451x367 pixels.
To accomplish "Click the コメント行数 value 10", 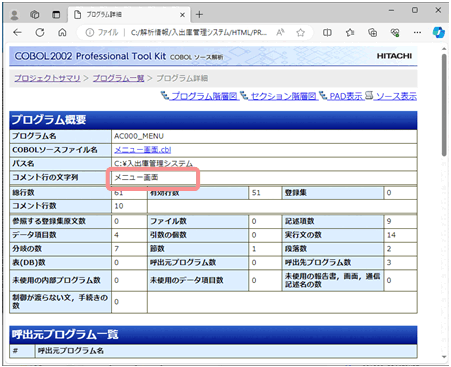I will point(119,206).
